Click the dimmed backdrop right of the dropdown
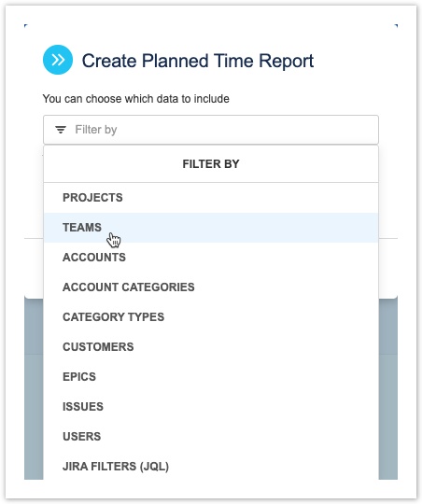Screen dimensions: 422x504 pyautogui.click(x=388, y=389)
